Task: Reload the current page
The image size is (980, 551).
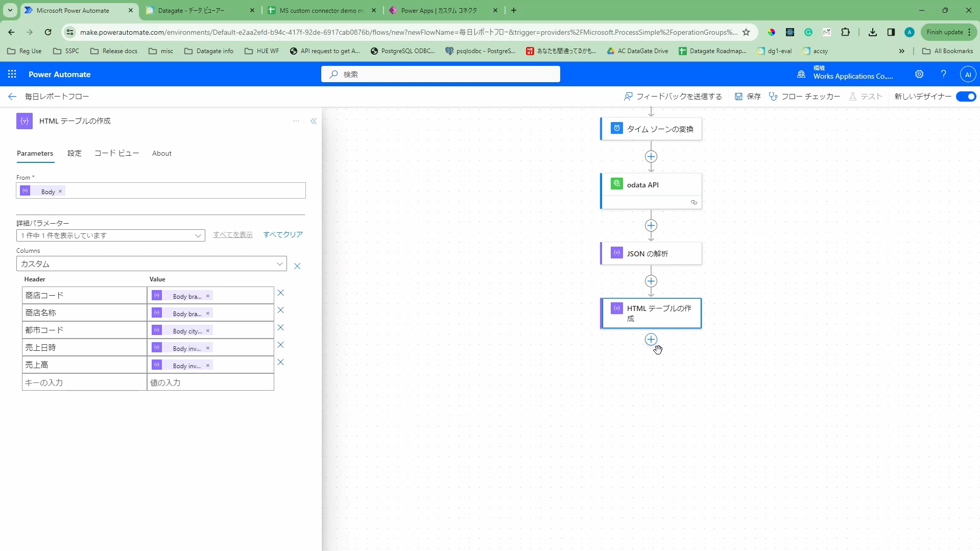Action: (48, 32)
